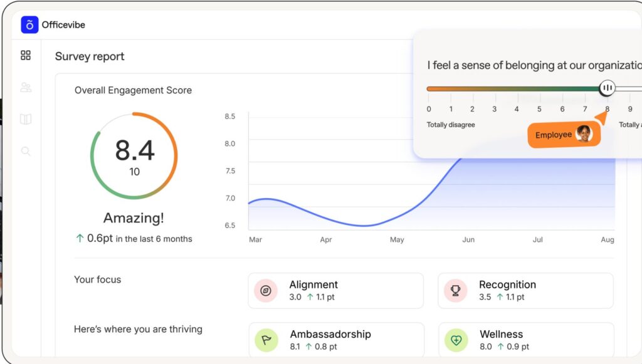Click the Officevibe brand name
The width and height of the screenshot is (642, 364).
[x=63, y=25]
